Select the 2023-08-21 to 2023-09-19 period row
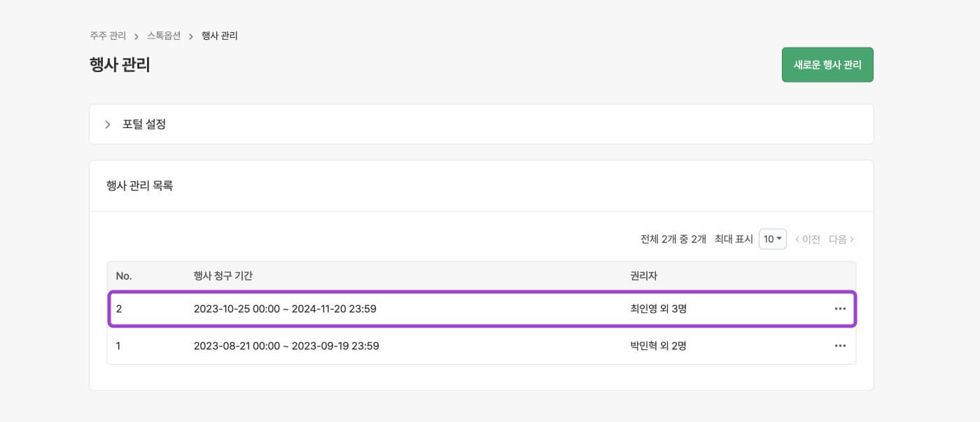Image resolution: width=980 pixels, height=422 pixels. click(x=286, y=346)
